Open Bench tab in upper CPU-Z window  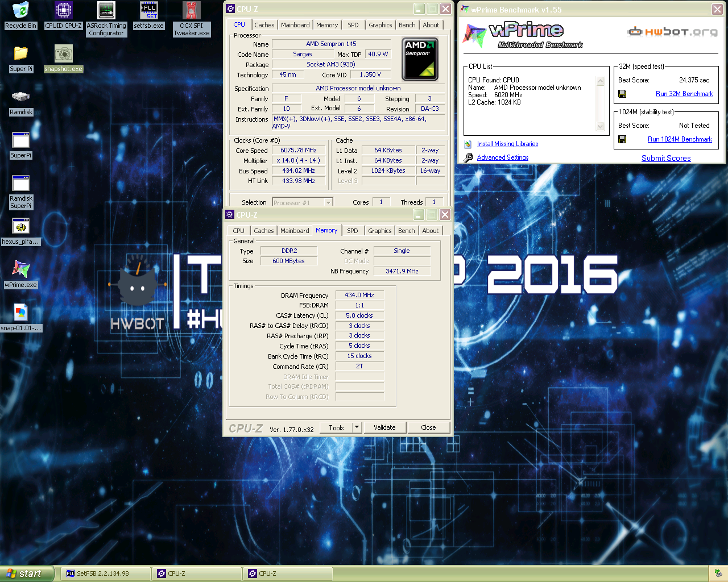[x=407, y=25]
